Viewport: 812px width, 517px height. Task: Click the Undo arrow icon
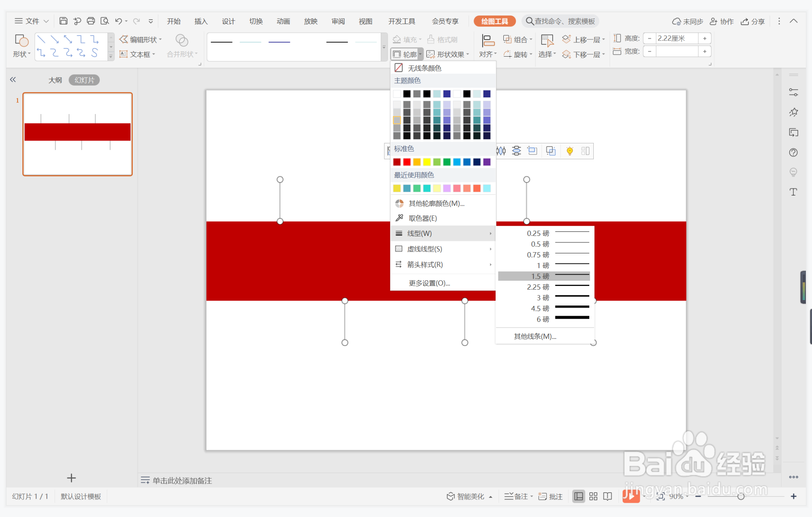point(118,21)
